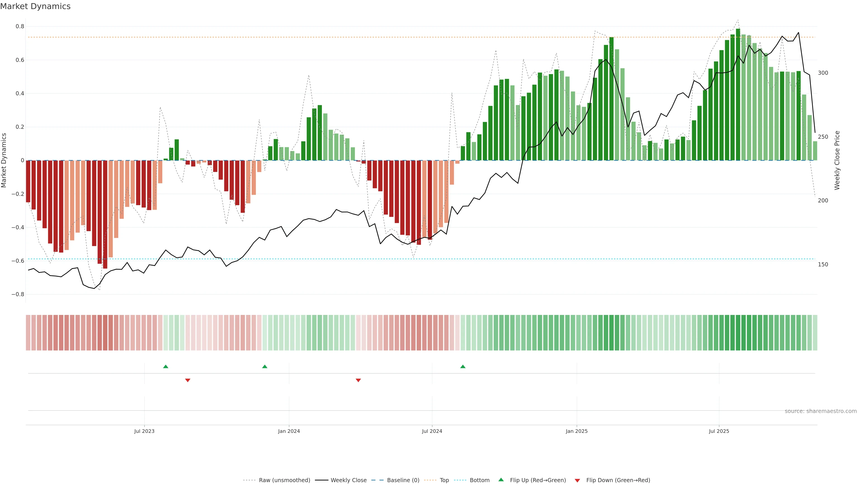Click the red flip-down marker after Jul 2023
The height and width of the screenshot is (488, 868).
(188, 380)
